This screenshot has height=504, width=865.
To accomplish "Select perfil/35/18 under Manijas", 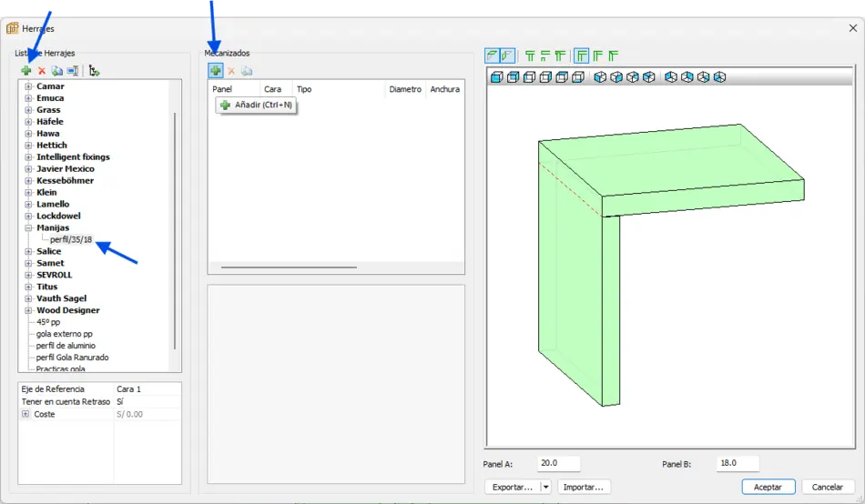I will click(x=71, y=240).
